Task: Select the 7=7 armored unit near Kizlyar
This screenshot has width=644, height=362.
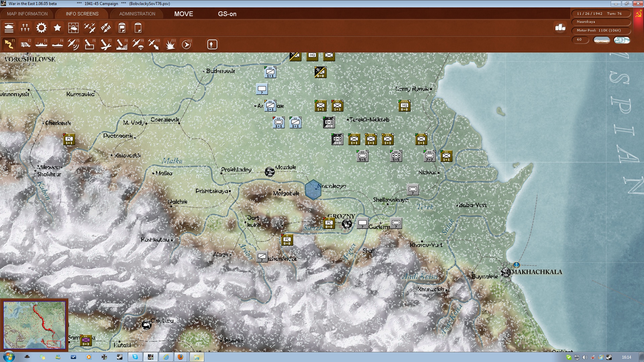Action: click(429, 156)
